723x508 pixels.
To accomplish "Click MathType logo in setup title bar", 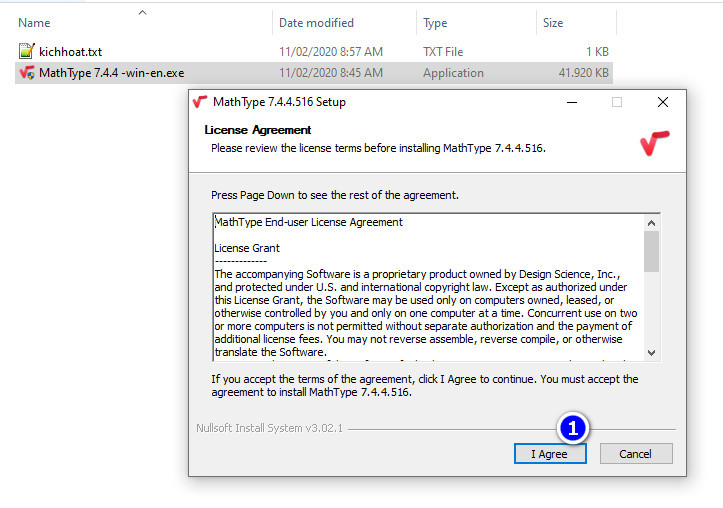I will click(x=200, y=102).
